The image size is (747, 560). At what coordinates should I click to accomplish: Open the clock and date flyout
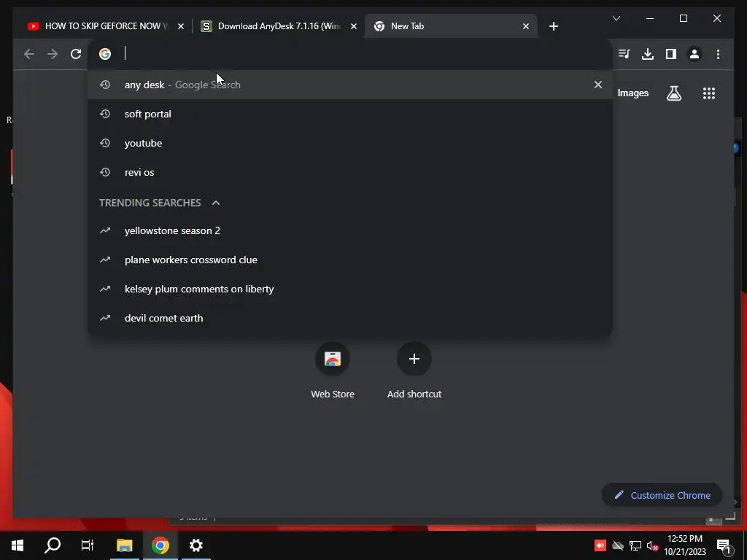click(x=685, y=545)
